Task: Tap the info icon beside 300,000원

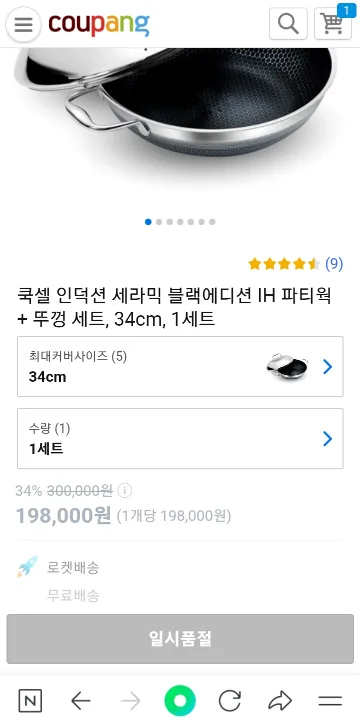Action: [124, 490]
